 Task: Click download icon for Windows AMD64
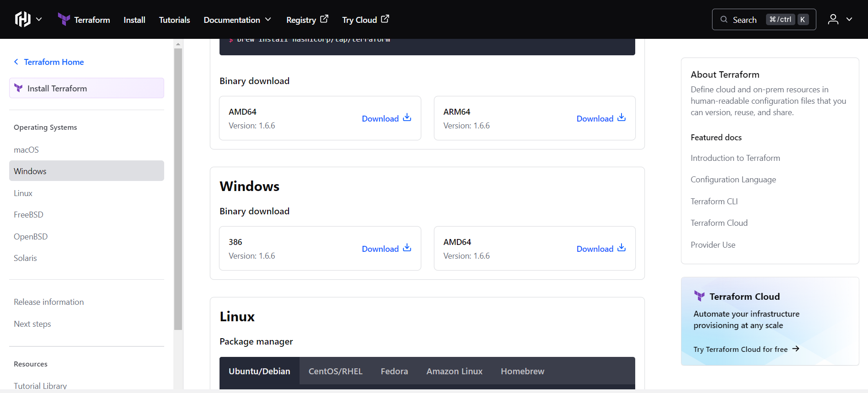click(x=622, y=248)
